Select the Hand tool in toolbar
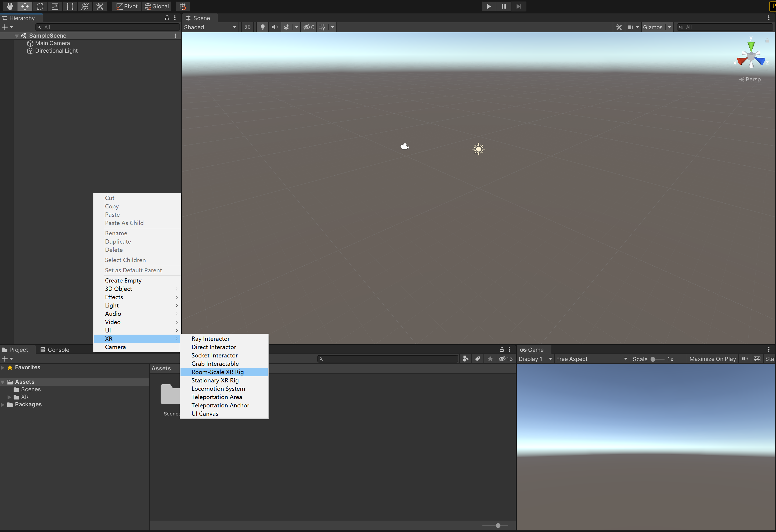776x532 pixels. tap(10, 6)
